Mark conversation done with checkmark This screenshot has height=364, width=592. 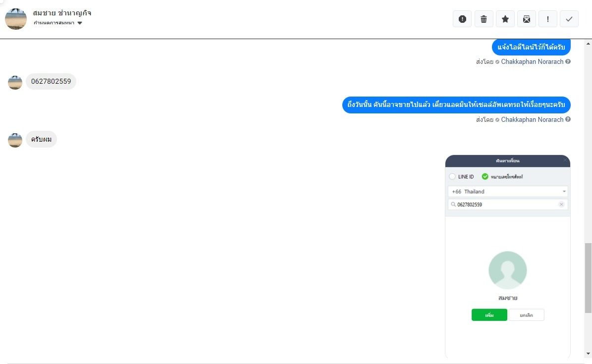[x=569, y=19]
